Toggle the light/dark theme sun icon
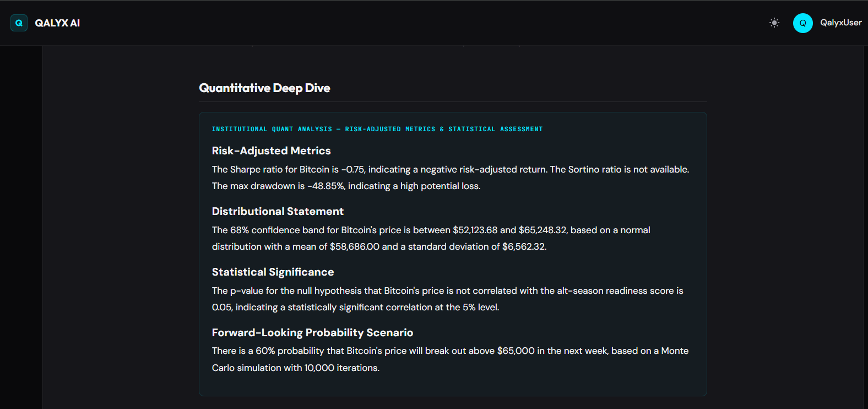 [774, 23]
